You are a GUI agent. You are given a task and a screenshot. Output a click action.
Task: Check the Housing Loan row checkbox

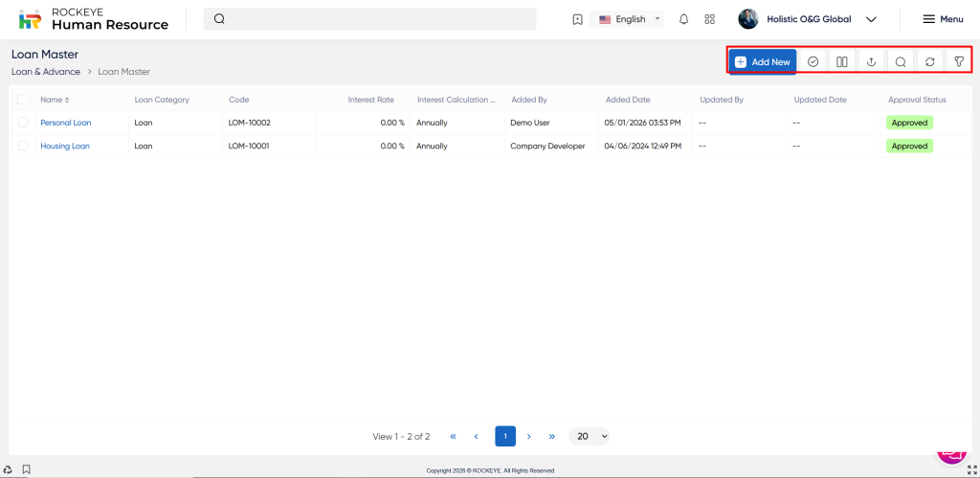pyautogui.click(x=22, y=146)
